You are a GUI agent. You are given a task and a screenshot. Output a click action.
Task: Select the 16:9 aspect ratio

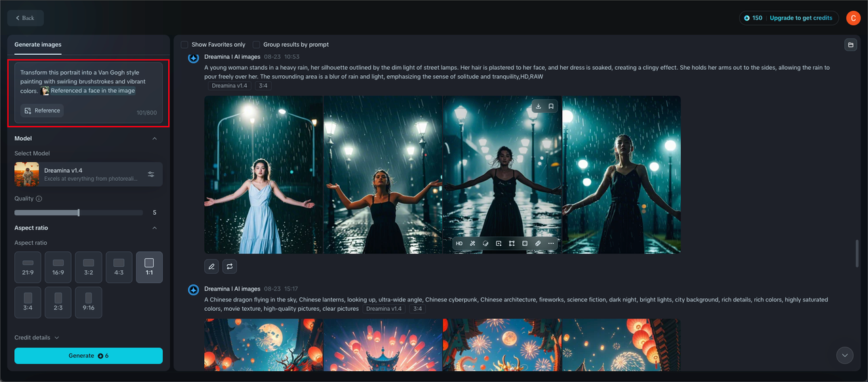[58, 267]
